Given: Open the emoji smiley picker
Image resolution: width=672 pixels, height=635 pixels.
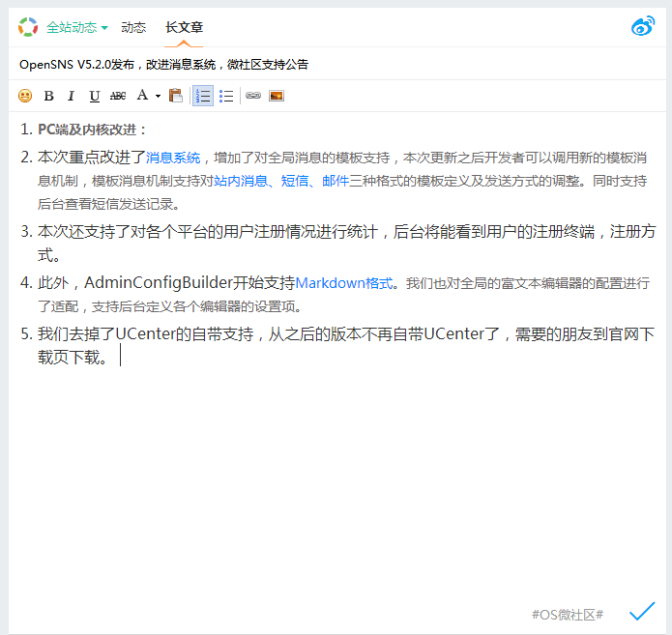Looking at the screenshot, I should pos(25,96).
